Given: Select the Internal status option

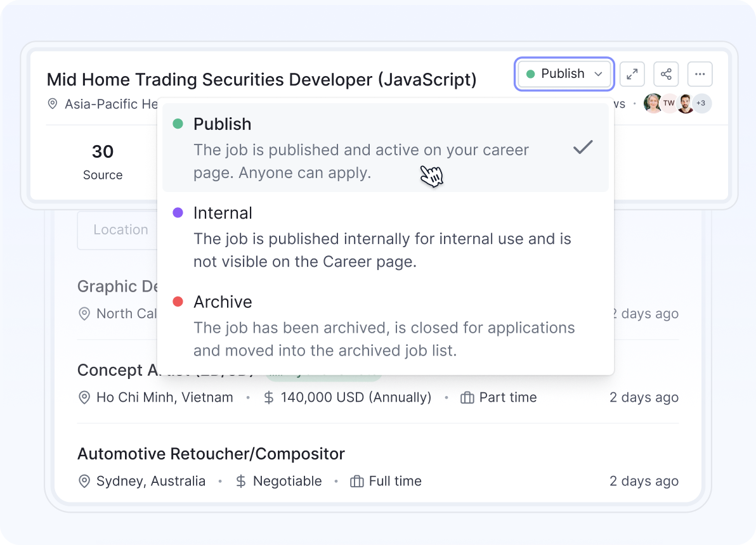Looking at the screenshot, I should coord(386,236).
